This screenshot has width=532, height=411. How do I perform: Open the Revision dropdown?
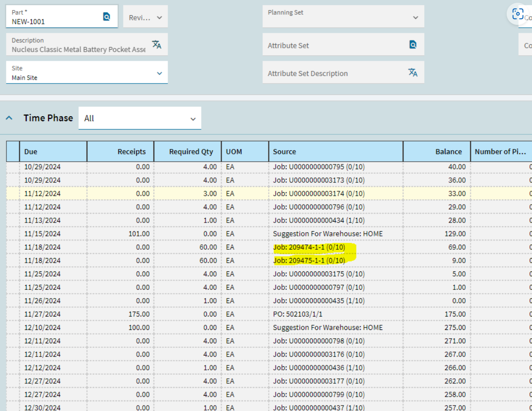[x=145, y=17]
